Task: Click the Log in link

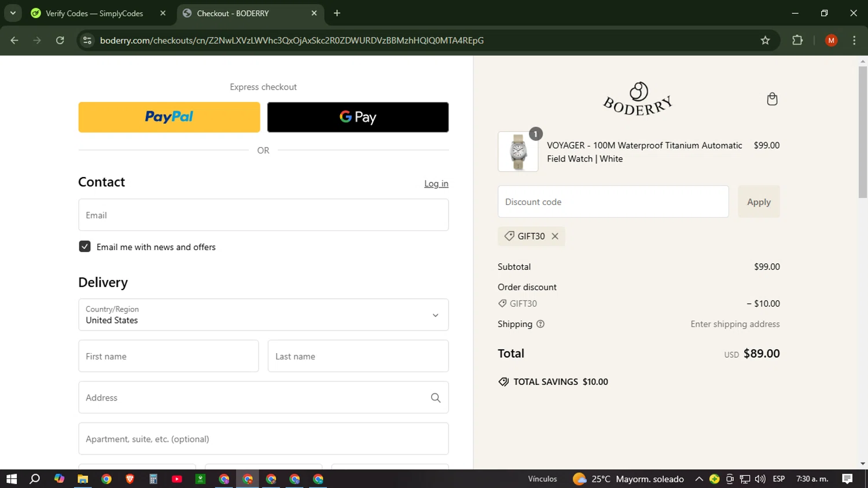Action: [436, 184]
